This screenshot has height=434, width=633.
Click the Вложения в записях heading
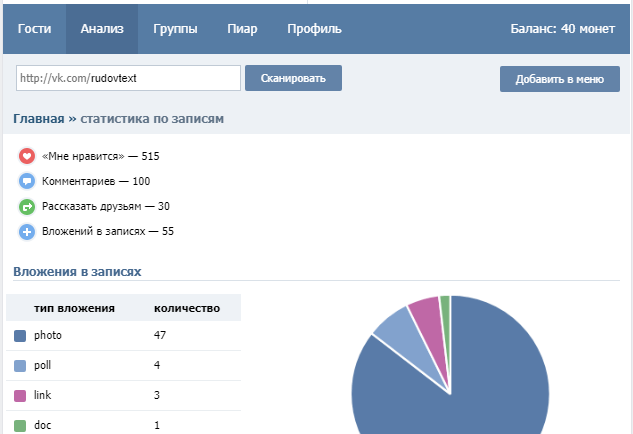77,272
